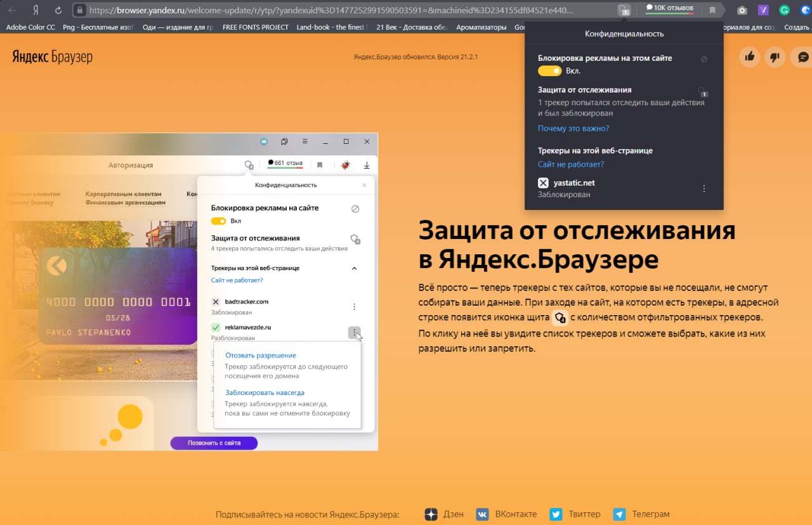Open the ВКонтакте social link

point(506,514)
